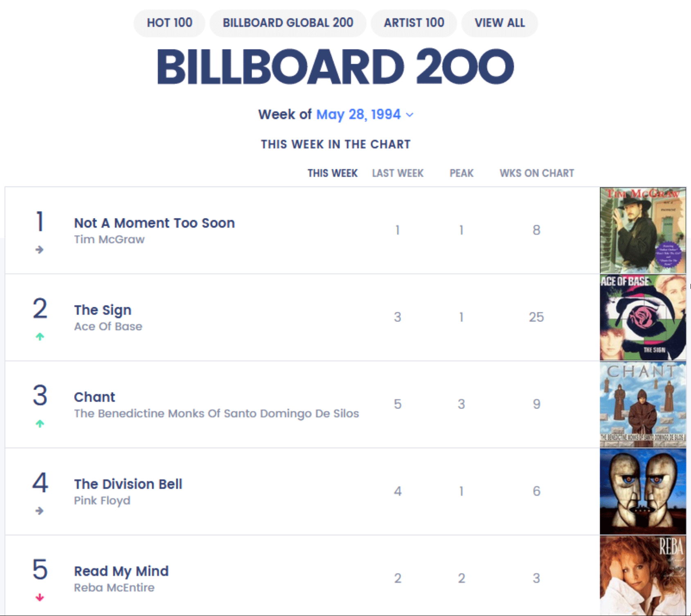Switch to the Hot 100 chart

169,23
